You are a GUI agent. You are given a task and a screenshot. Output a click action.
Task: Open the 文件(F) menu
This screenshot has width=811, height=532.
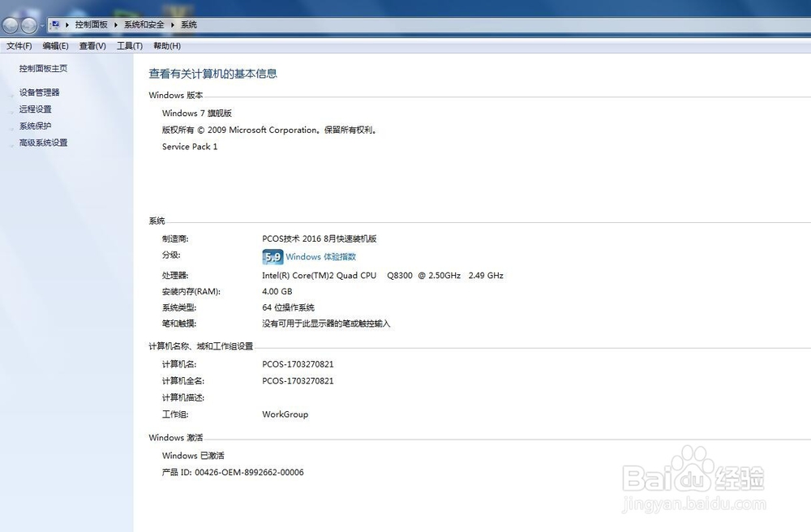click(x=19, y=46)
